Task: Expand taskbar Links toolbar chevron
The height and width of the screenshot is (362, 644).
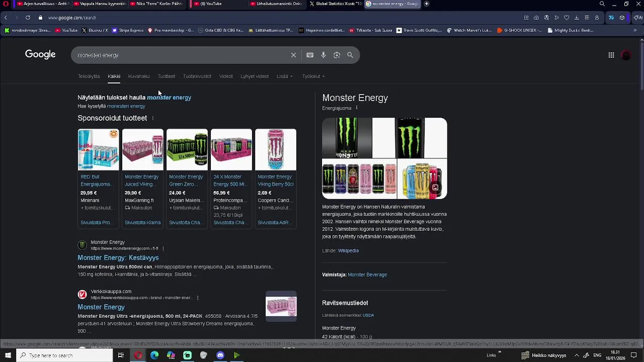Action: click(500, 352)
